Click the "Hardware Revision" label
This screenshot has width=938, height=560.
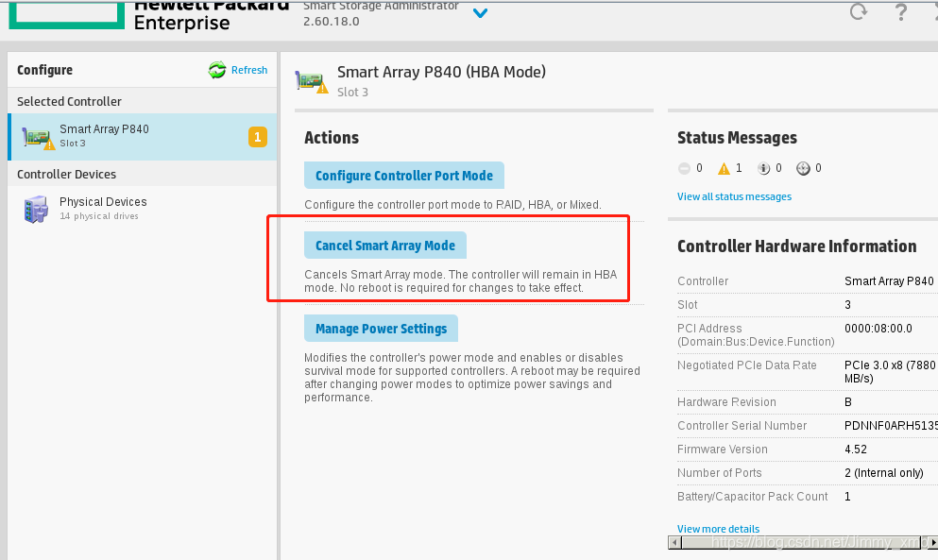726,402
